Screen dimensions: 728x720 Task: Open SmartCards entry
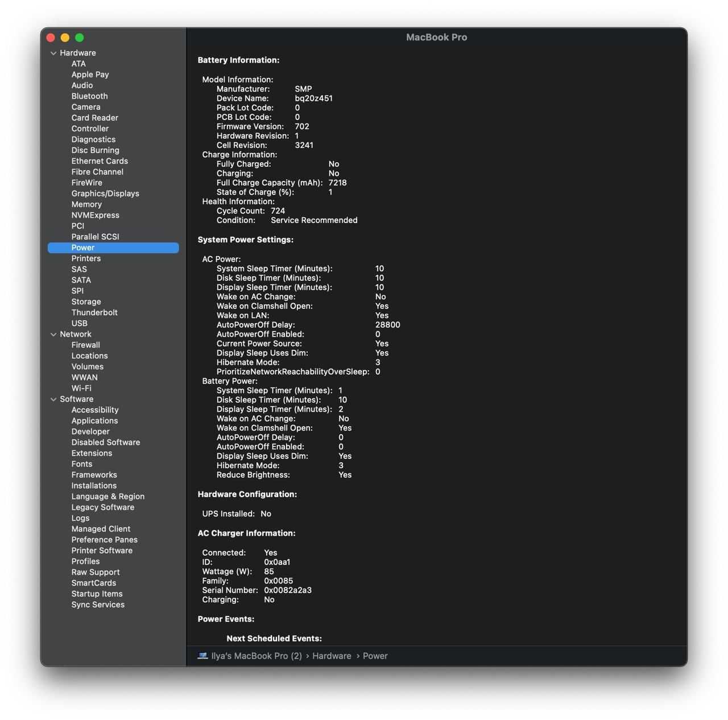94,583
